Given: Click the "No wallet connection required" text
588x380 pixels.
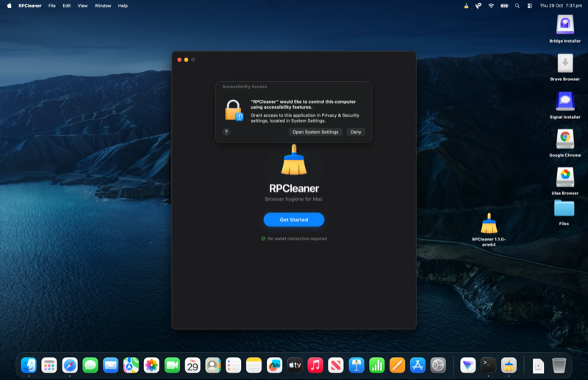Looking at the screenshot, I should coord(297,239).
